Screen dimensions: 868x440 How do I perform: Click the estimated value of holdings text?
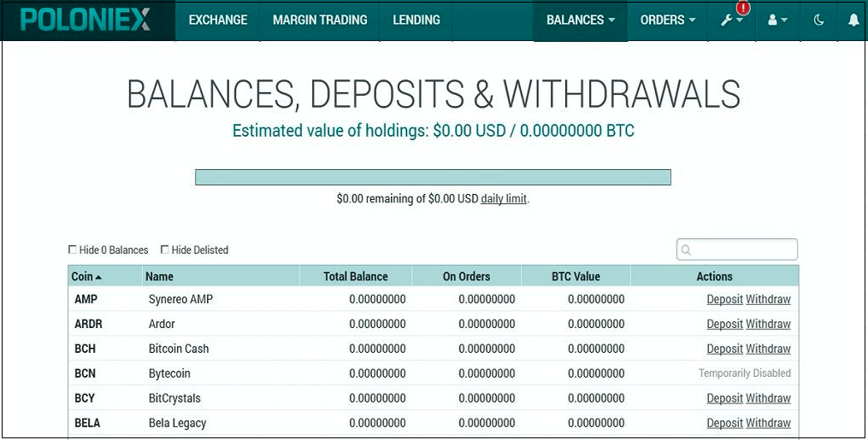click(433, 131)
